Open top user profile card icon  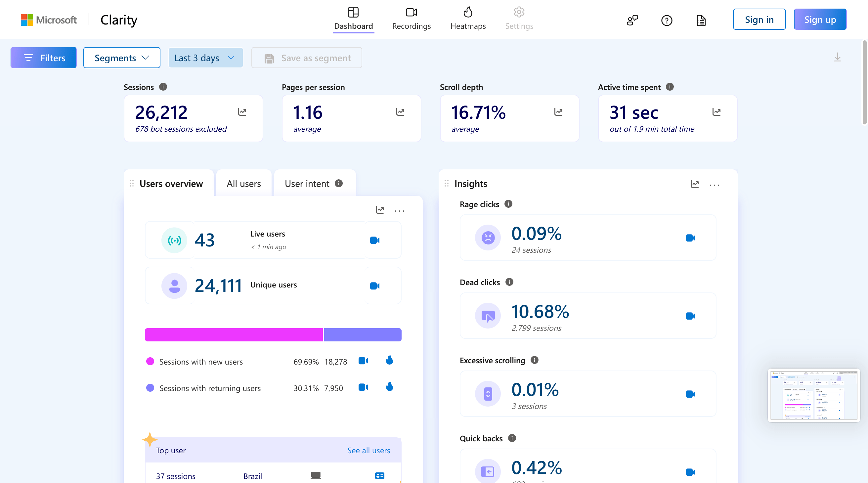tap(380, 476)
